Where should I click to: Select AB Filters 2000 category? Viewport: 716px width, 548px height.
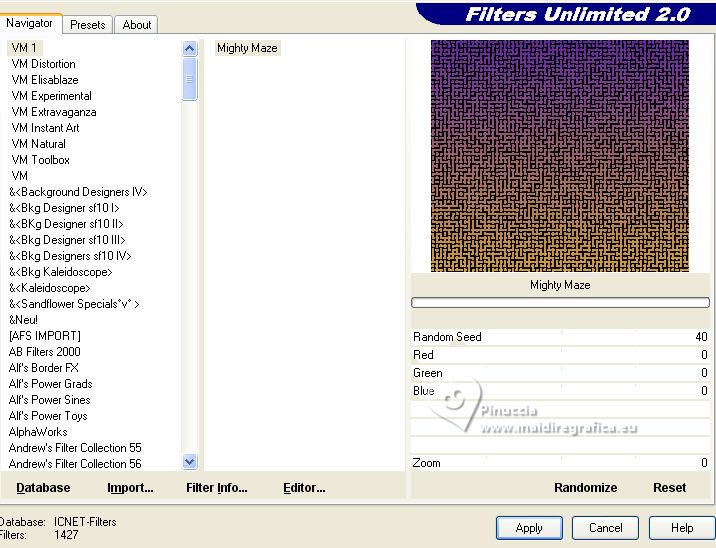(44, 352)
